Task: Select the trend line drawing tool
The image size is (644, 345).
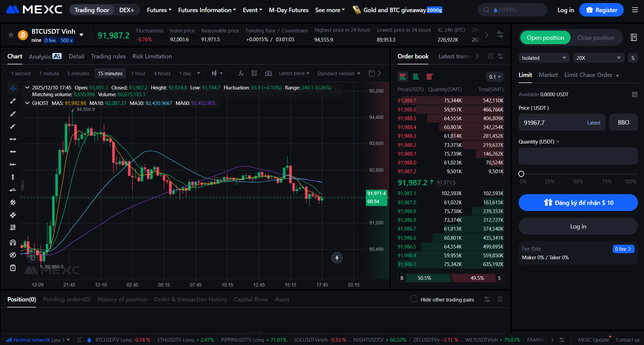Action: click(x=13, y=101)
